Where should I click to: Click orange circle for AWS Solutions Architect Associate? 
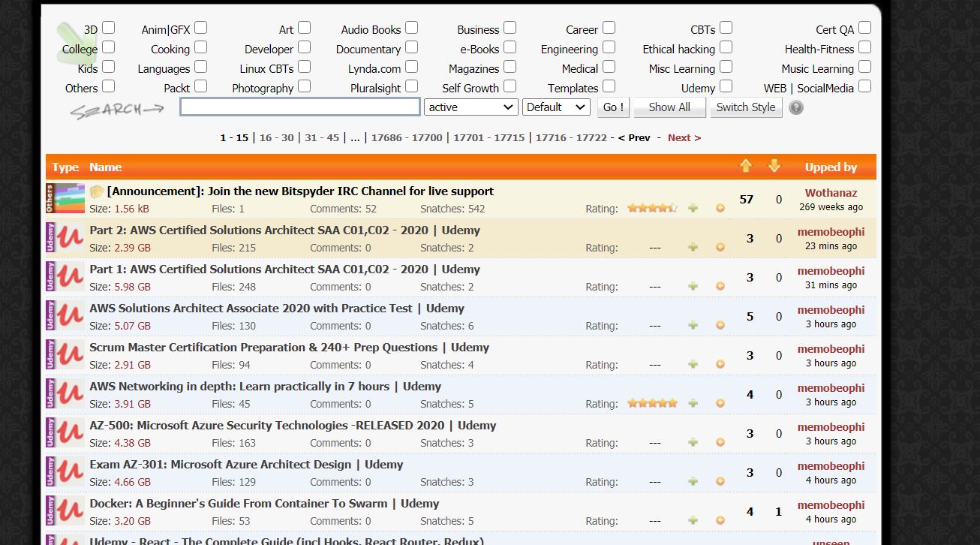click(x=720, y=325)
